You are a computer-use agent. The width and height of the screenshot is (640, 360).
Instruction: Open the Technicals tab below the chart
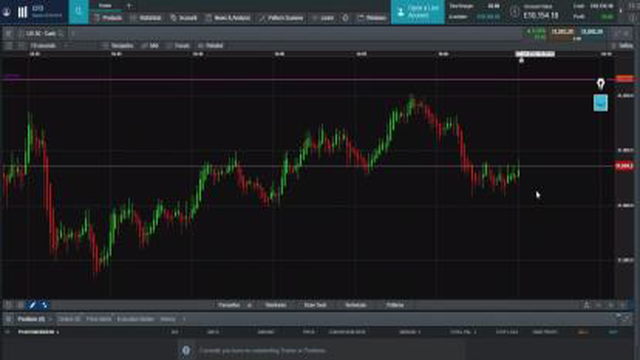pyautogui.click(x=356, y=305)
